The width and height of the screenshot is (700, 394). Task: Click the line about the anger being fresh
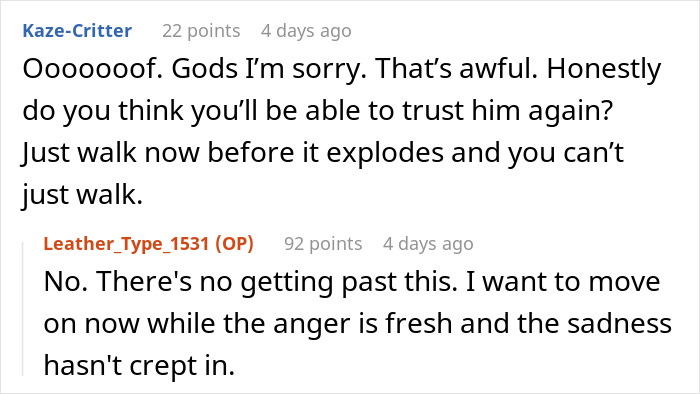[x=358, y=323]
